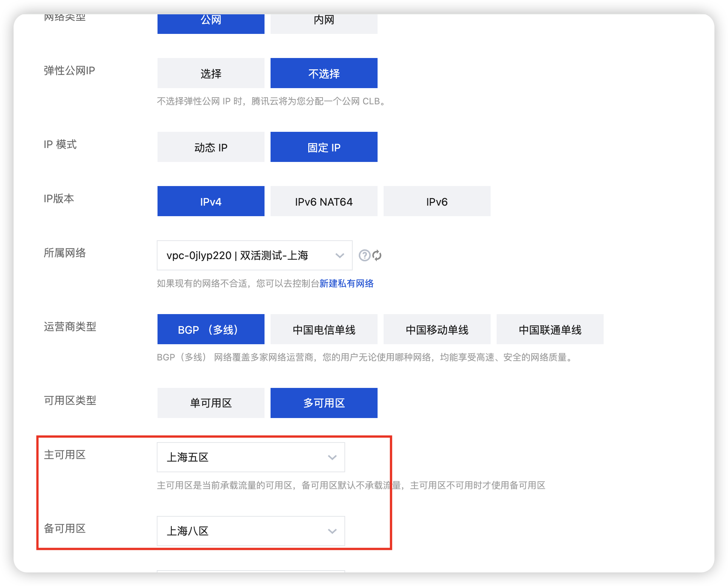Switch IP mode to 动态 IP

(x=211, y=147)
